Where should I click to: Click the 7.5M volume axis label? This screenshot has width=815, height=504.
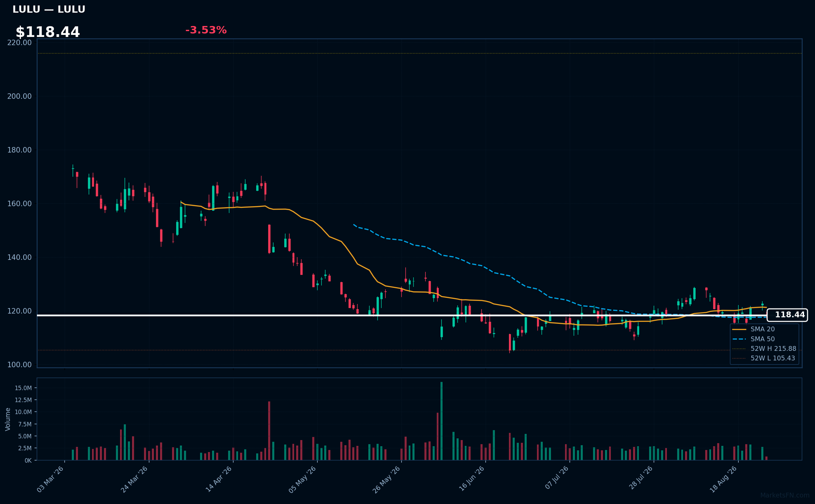25,424
